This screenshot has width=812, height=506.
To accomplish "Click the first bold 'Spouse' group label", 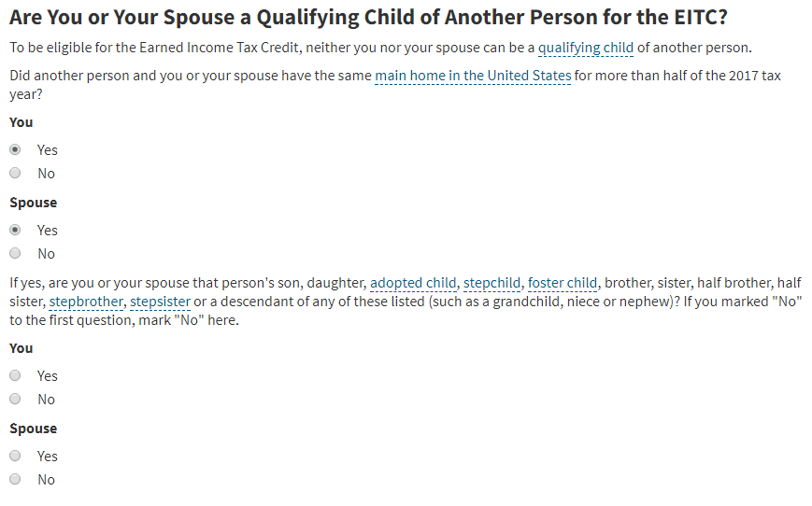I will coord(33,203).
